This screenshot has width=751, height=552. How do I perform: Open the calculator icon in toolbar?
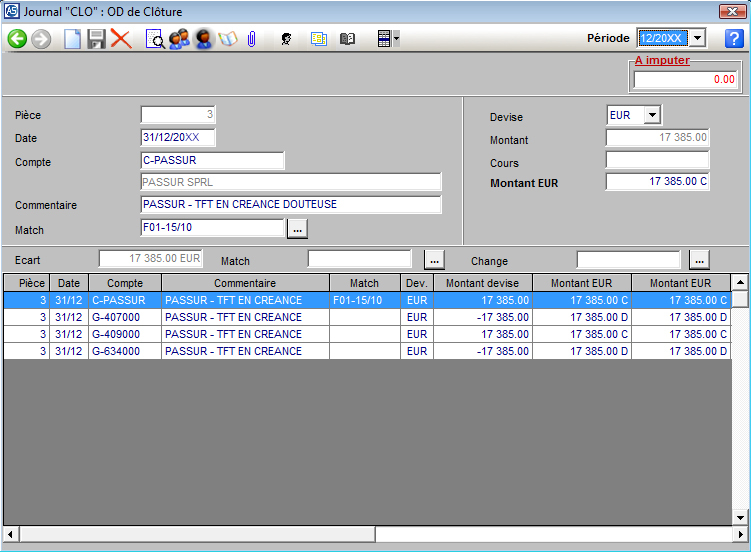coord(383,39)
